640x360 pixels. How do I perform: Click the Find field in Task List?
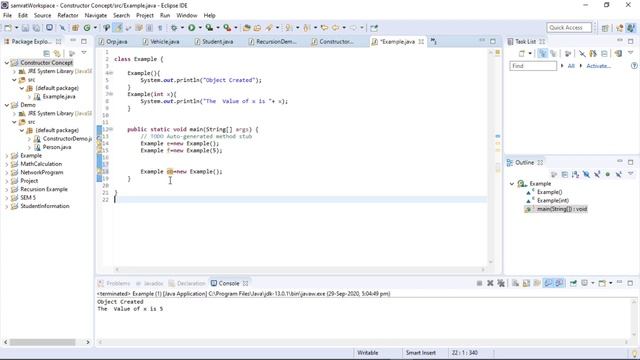(x=533, y=66)
